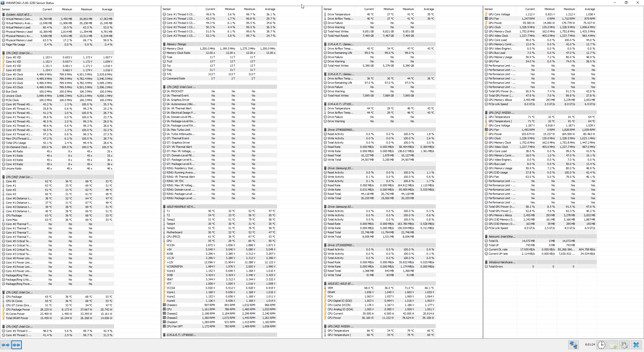Select the GPU Temperature row under GPU [#1]

499,117
